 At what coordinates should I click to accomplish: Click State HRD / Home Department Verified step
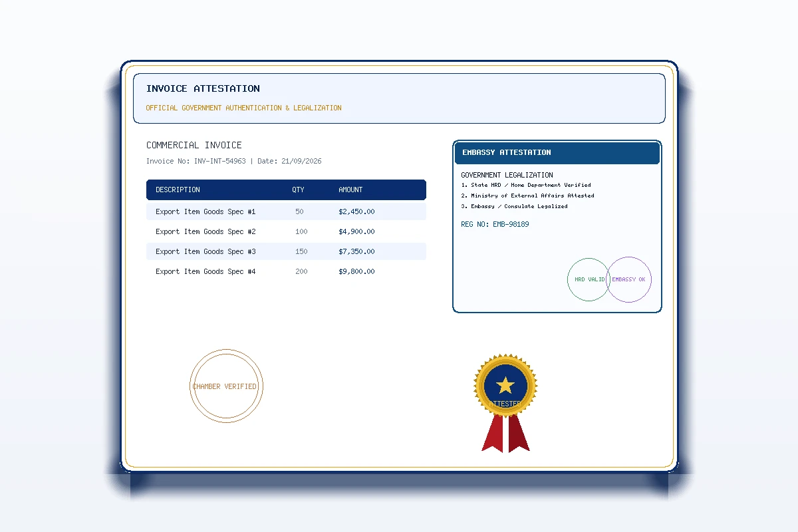[526, 185]
